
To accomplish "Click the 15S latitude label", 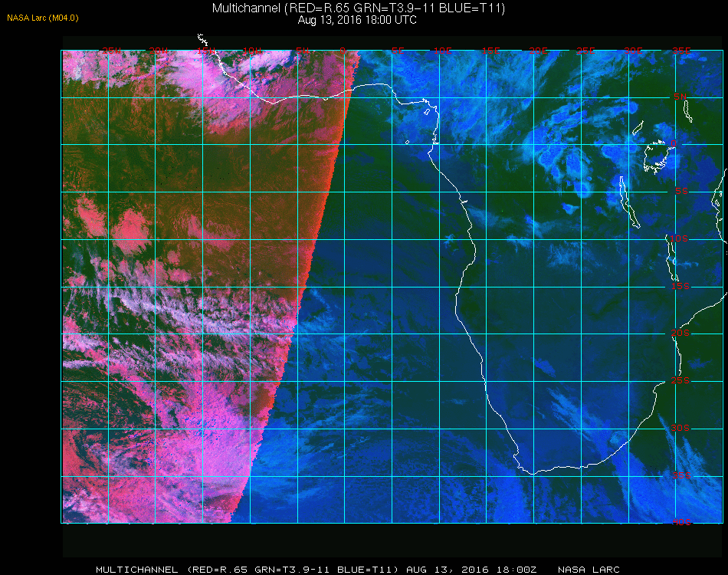I will (x=680, y=286).
